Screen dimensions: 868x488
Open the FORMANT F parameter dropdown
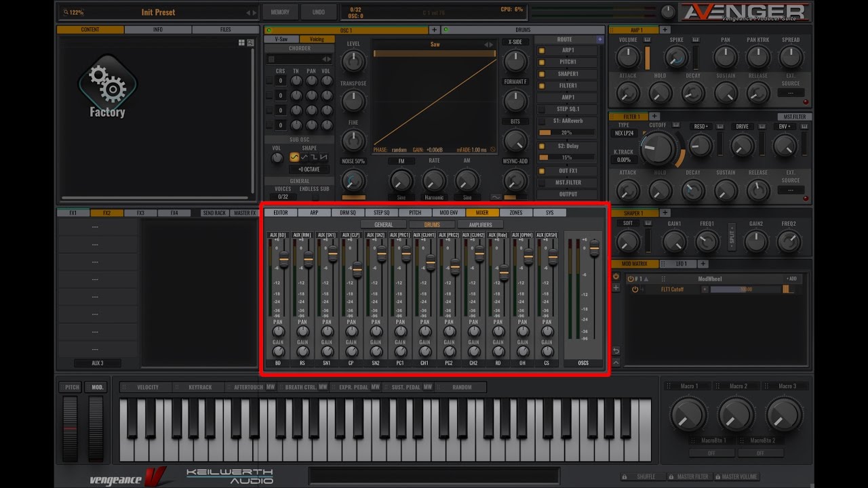[515, 82]
